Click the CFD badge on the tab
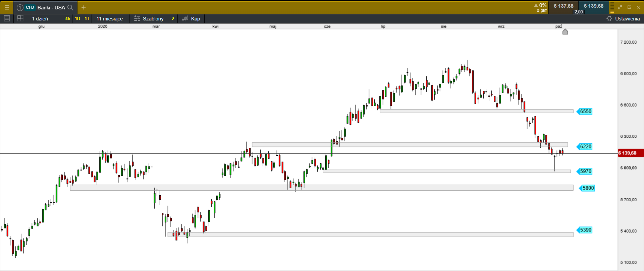Viewport: 644px width, 271px height. (30, 7)
